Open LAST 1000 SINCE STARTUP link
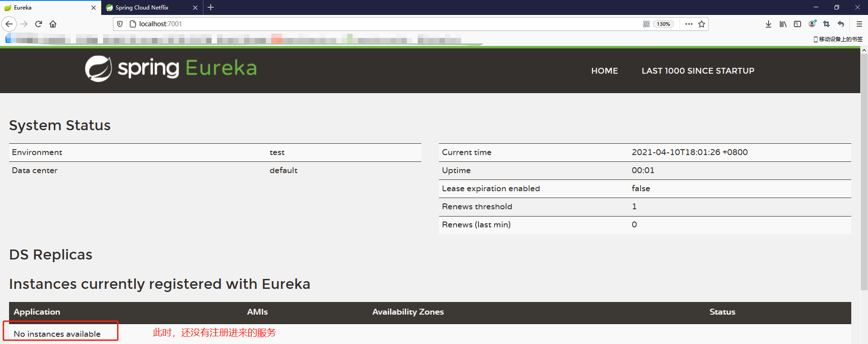Viewport: 868px width, 344px height. (x=698, y=71)
